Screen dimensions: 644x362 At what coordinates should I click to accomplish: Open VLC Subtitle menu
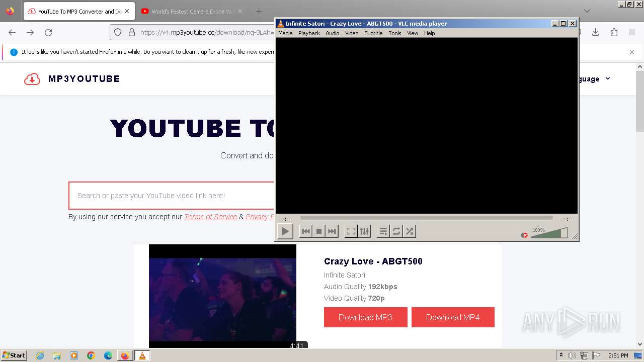click(373, 33)
